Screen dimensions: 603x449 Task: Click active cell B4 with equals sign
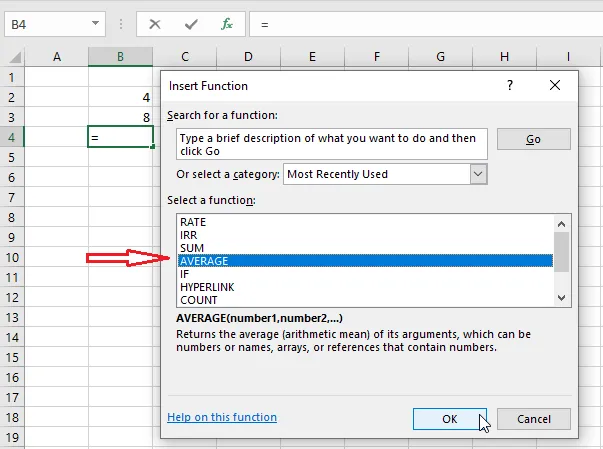point(120,137)
